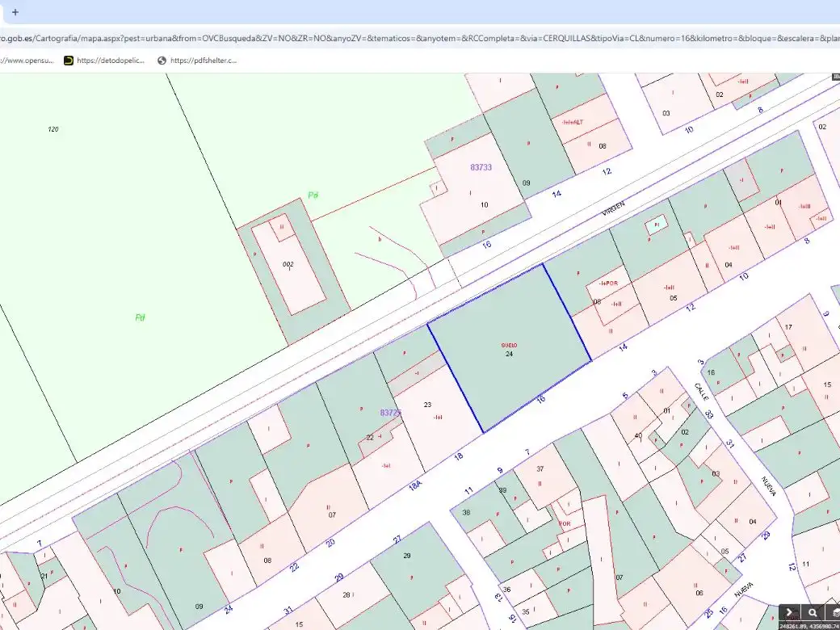Select the parcel labeled 21
The image size is (840, 630).
pos(44,576)
